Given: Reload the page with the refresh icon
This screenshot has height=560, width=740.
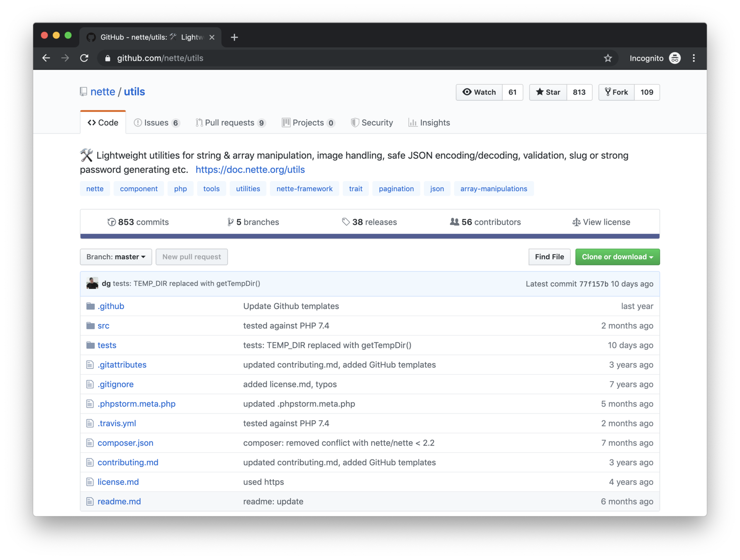Looking at the screenshot, I should point(84,58).
